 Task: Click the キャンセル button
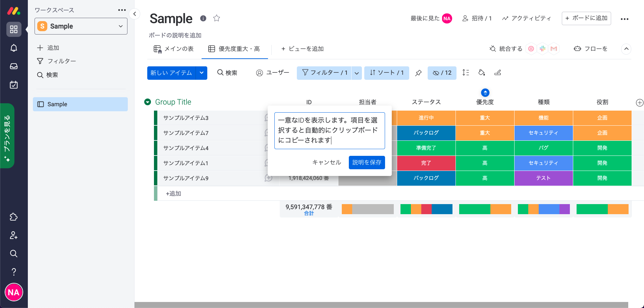coord(326,163)
